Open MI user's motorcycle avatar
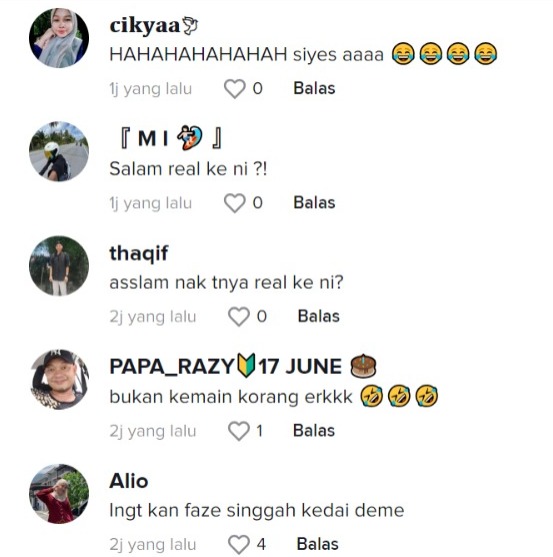This screenshot has height=557, width=553. click(59, 152)
